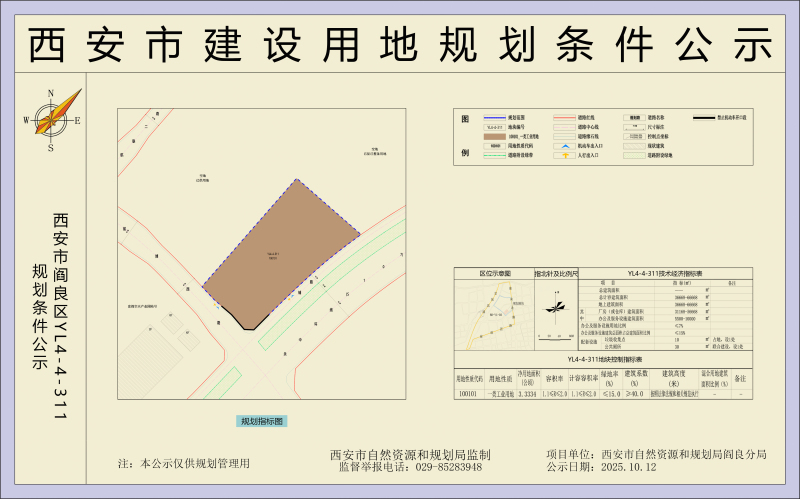800x499 pixels.
Task: Click the location diagram thumbnail map
Action: [493, 312]
